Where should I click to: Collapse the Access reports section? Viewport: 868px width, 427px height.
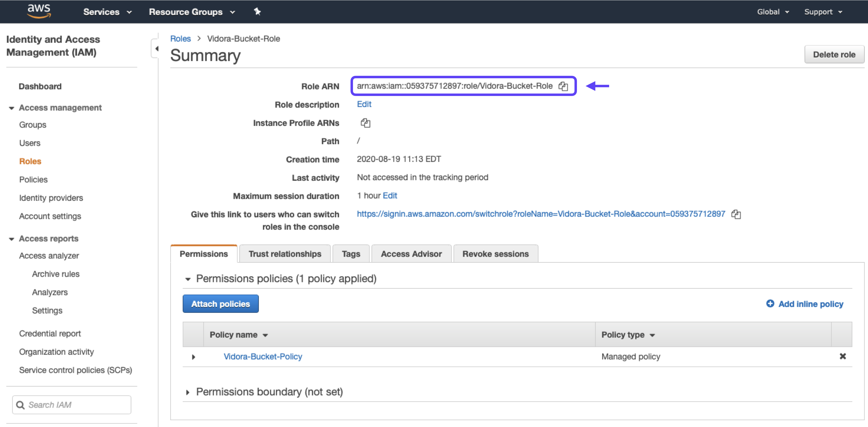[11, 239]
